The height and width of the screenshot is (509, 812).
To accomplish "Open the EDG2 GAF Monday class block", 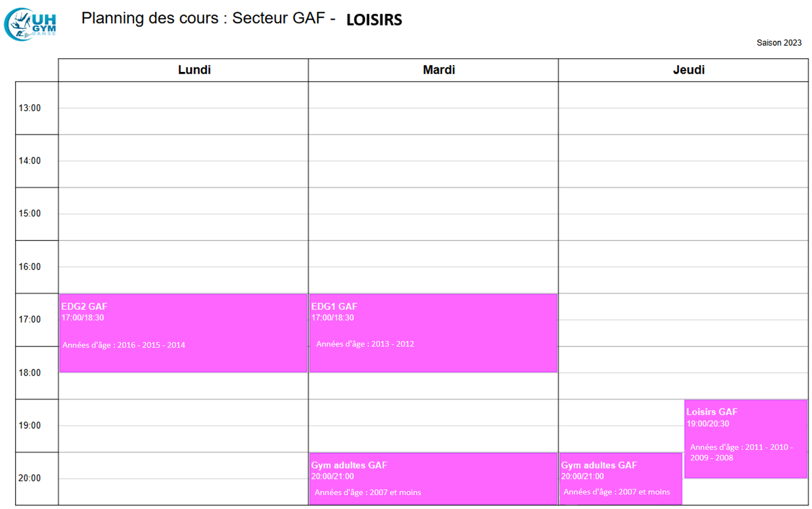I will point(183,333).
